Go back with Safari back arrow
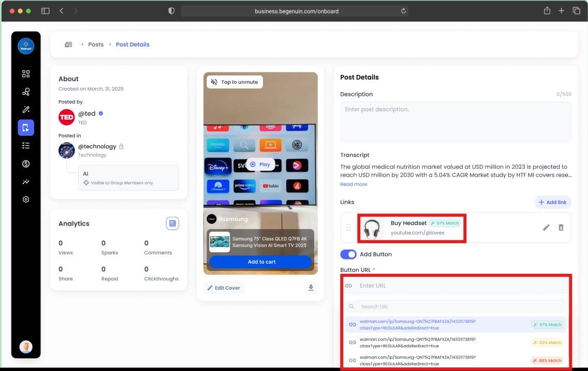The width and height of the screenshot is (588, 371). pos(62,11)
